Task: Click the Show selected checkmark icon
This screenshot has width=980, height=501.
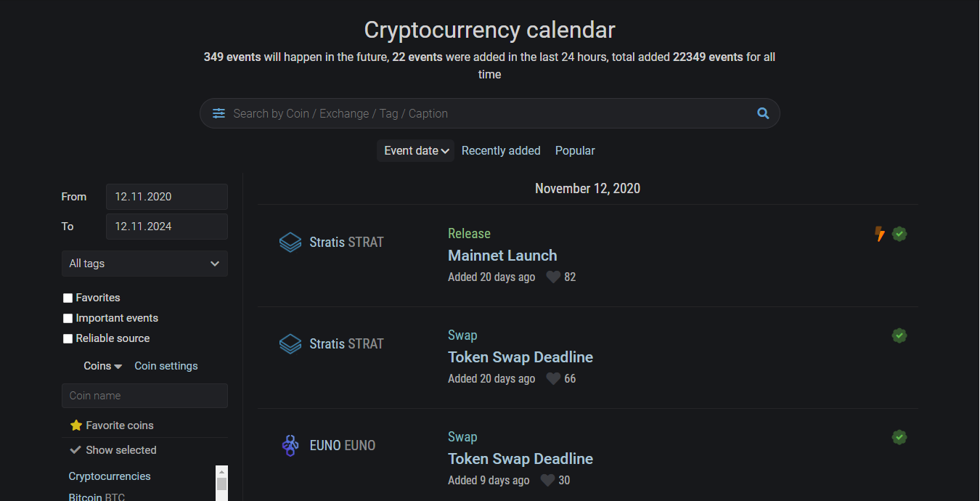Action: [75, 450]
